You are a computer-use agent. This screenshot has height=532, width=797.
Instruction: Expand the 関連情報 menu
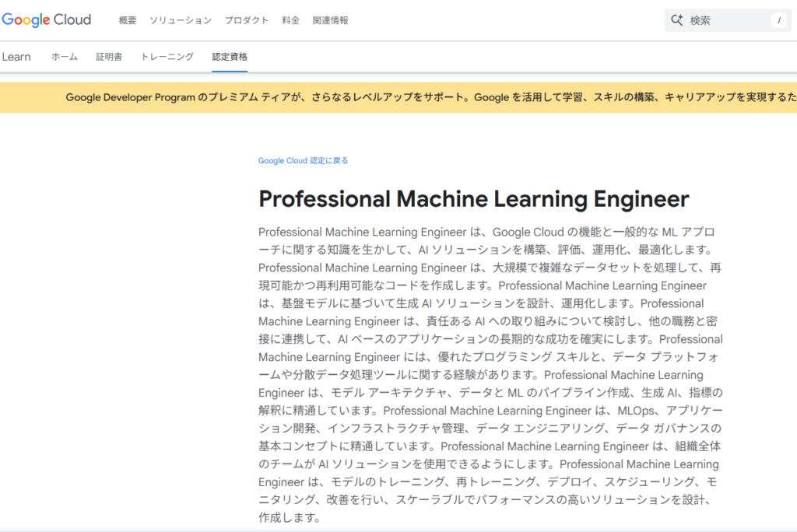pos(330,20)
